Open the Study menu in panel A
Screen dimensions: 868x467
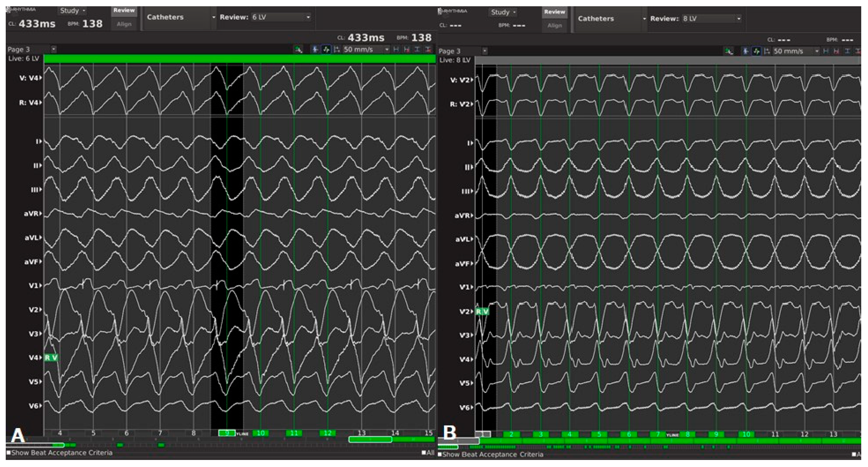72,10
